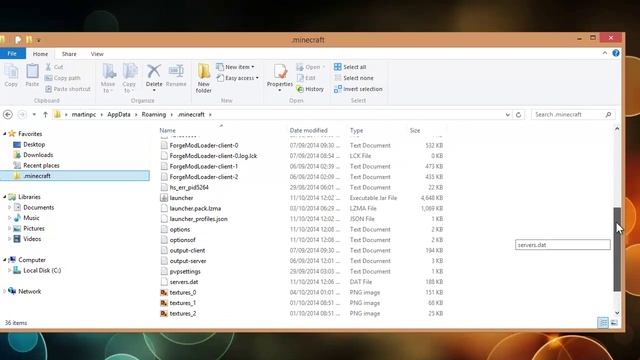This screenshot has height=360, width=640.
Task: Switch to Large icons view
Action: (614, 323)
